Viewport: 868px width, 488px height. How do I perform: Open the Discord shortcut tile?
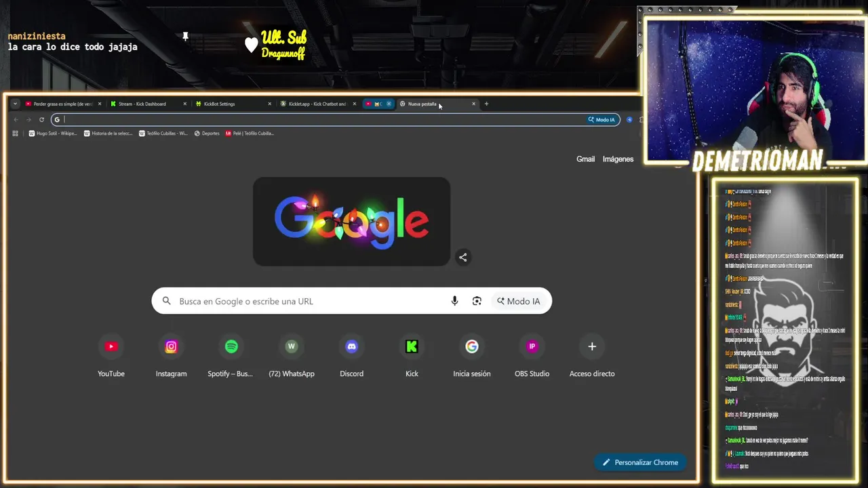351,356
